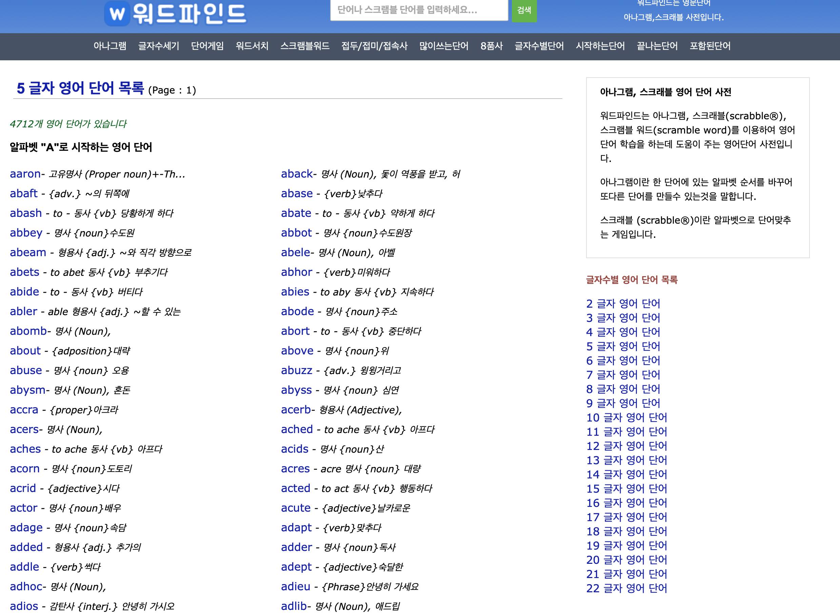Click the 5 글자 영어 단어 목록 heading
This screenshot has height=616, width=840.
pos(80,88)
